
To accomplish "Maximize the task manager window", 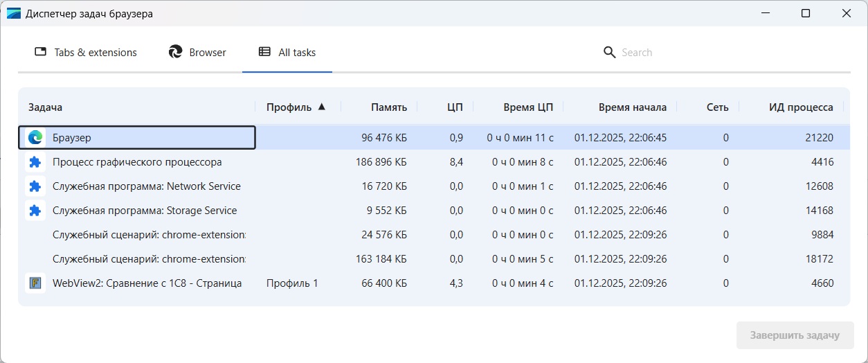I will coord(806,14).
